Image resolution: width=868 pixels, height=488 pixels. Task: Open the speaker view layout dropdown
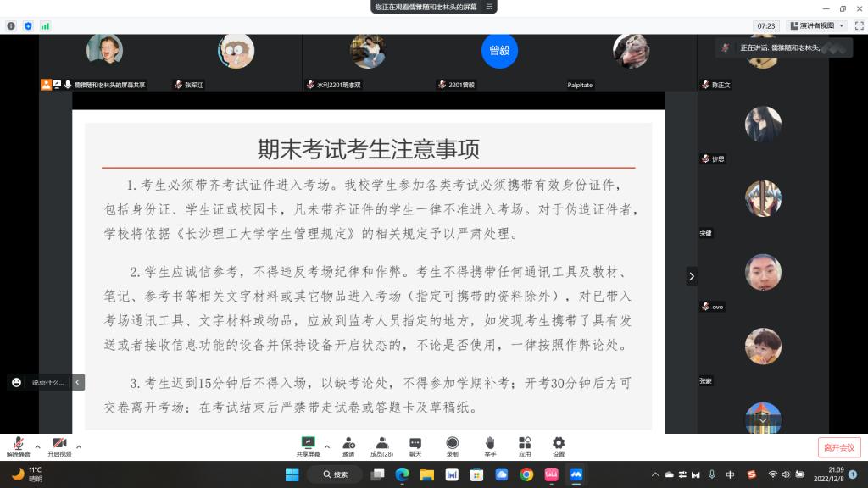coord(816,25)
